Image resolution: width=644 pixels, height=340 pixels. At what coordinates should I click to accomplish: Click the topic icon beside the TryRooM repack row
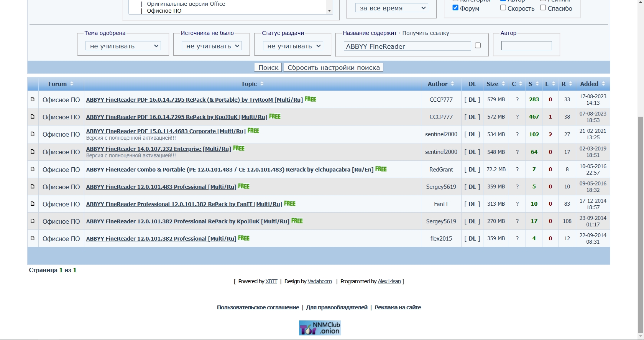pyautogui.click(x=33, y=99)
